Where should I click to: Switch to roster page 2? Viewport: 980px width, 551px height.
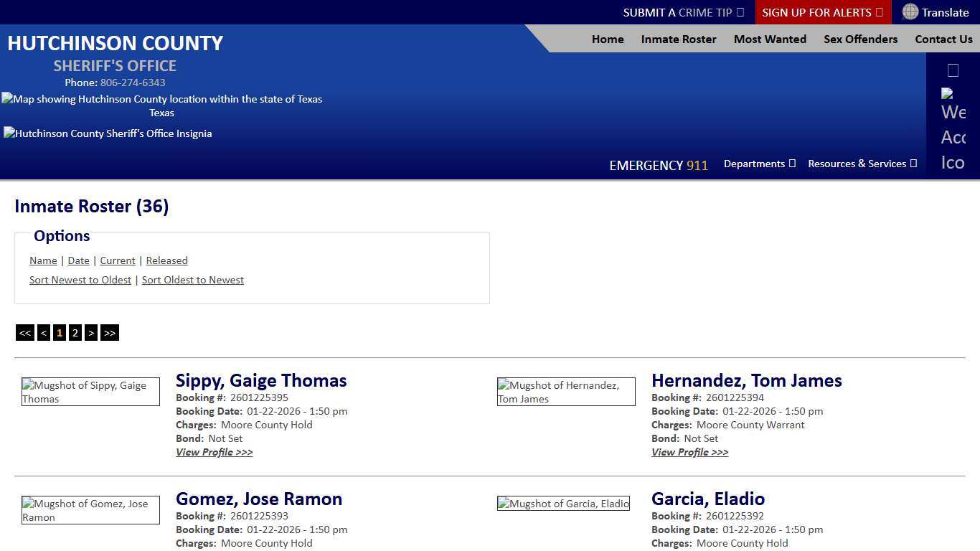tap(75, 332)
